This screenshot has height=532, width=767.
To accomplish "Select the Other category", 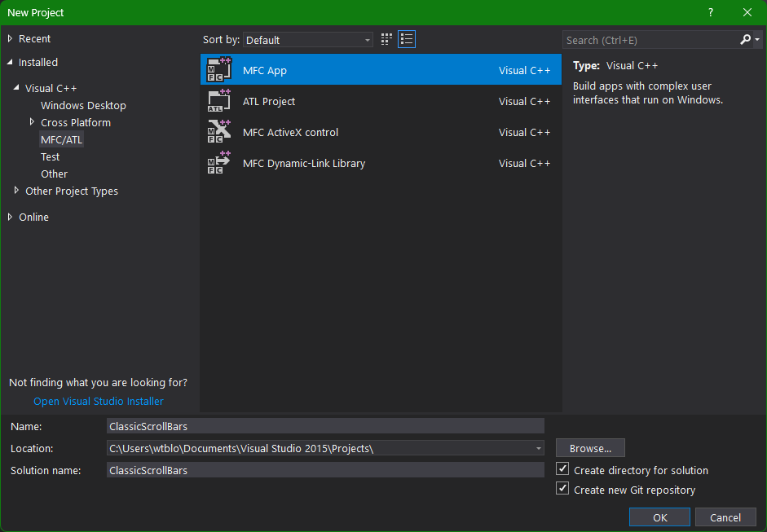I will 54,174.
